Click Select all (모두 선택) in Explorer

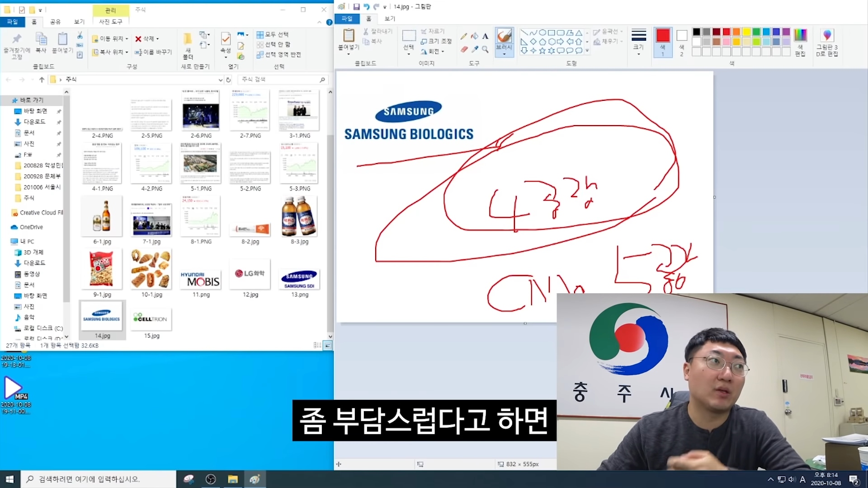273,34
